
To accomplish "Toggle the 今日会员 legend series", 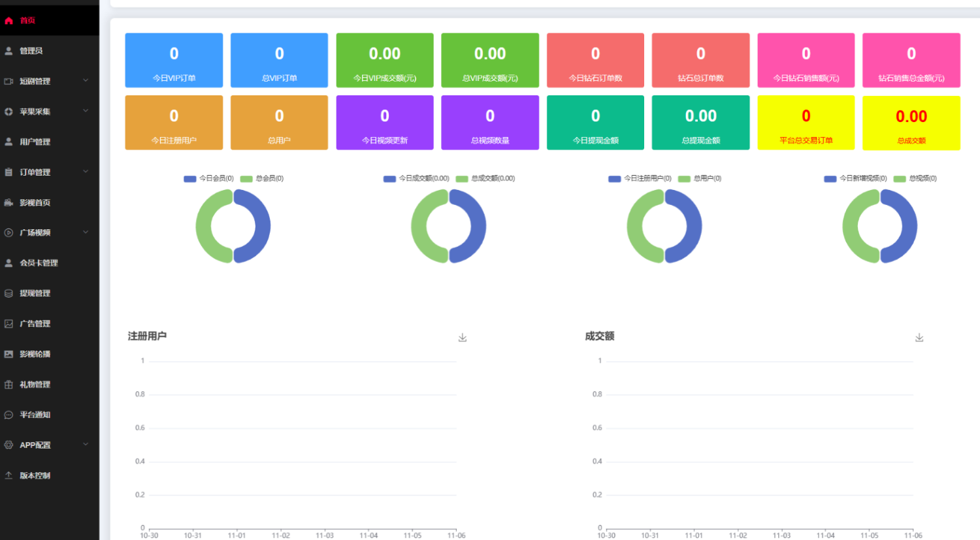I will (209, 178).
